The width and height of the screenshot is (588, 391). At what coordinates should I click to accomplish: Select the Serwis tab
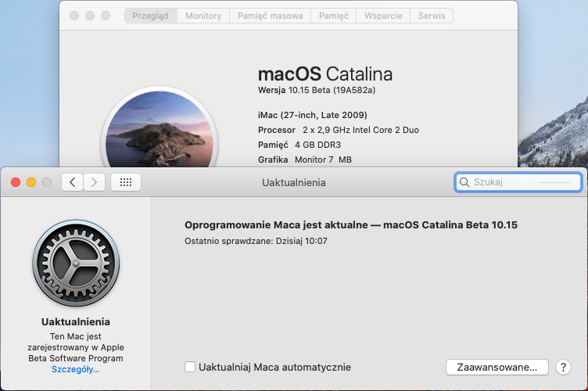click(x=432, y=16)
